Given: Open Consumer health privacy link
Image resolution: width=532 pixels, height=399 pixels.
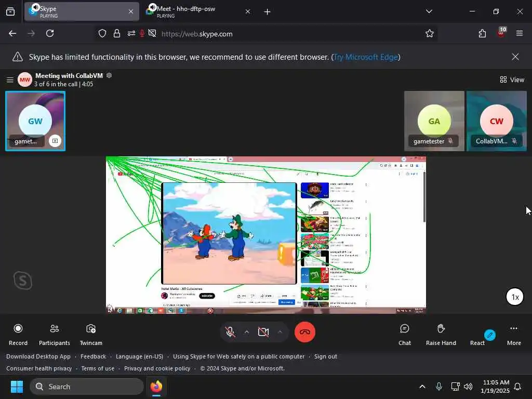Looking at the screenshot, I should pyautogui.click(x=39, y=368).
